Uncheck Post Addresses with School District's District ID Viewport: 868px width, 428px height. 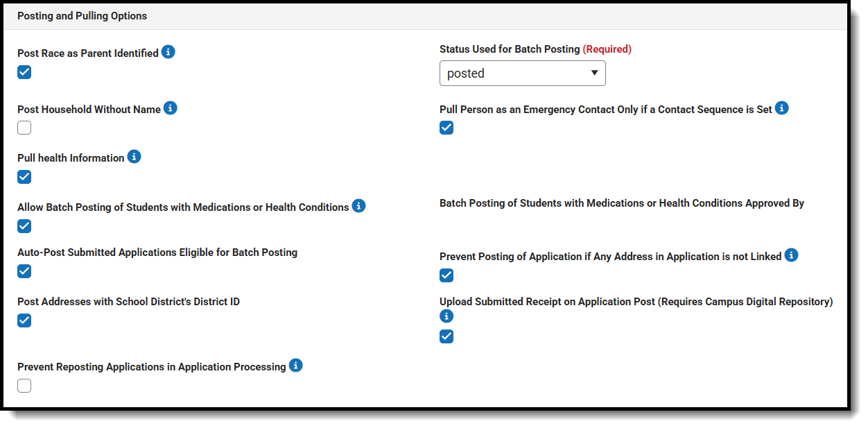[24, 320]
